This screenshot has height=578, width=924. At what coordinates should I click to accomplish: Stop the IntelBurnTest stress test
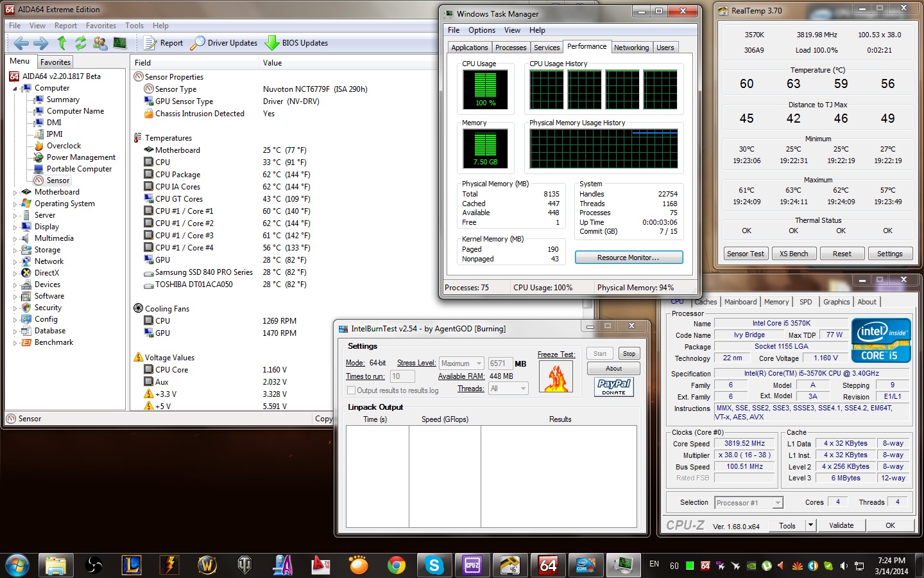tap(629, 354)
